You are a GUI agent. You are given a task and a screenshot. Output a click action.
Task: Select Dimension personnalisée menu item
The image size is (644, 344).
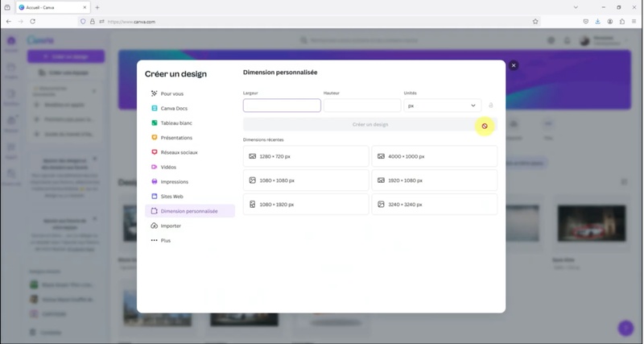(x=188, y=211)
